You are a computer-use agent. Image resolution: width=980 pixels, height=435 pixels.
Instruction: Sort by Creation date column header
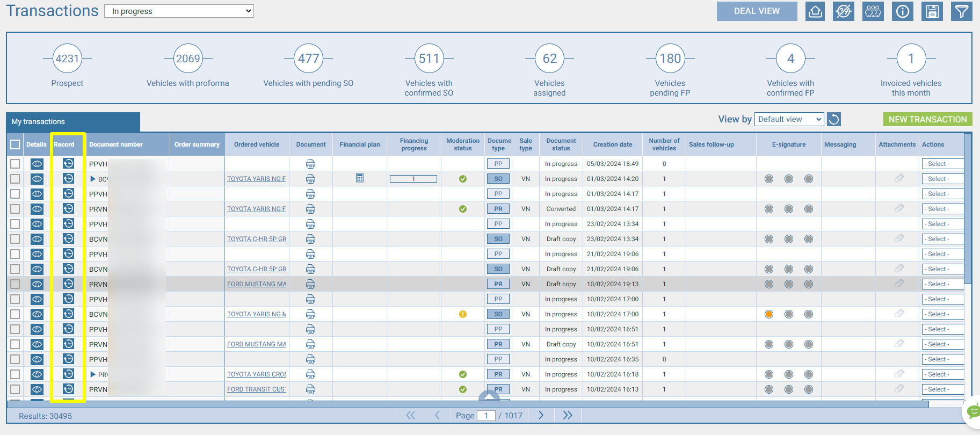click(613, 144)
